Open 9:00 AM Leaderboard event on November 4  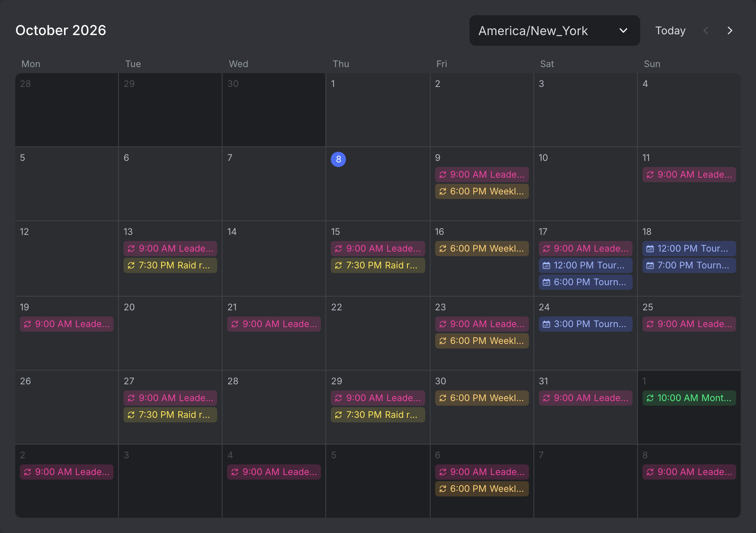coord(274,472)
